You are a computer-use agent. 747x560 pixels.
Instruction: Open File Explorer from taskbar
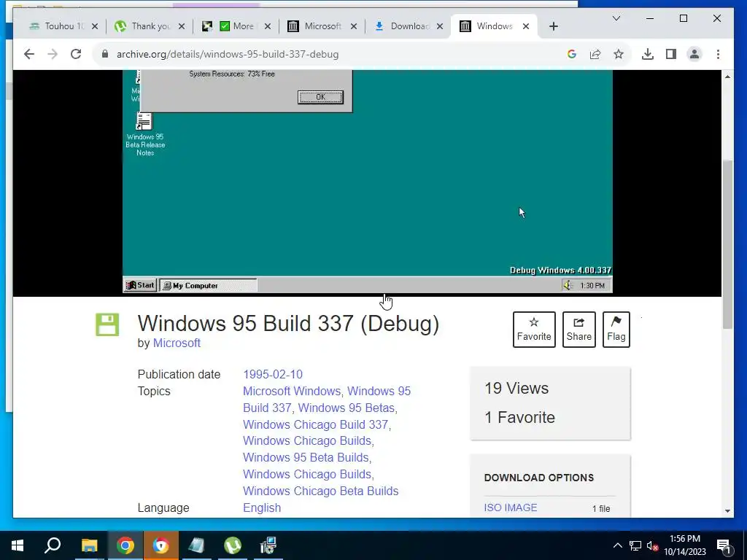(89, 545)
